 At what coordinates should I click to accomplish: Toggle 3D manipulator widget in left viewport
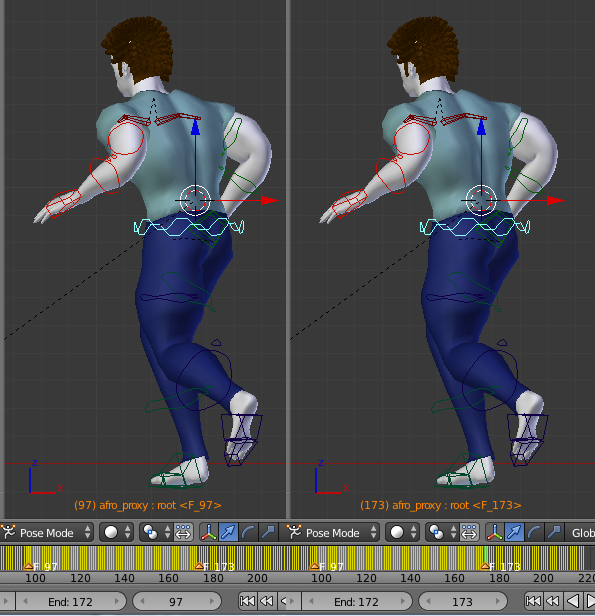pyautogui.click(x=209, y=533)
